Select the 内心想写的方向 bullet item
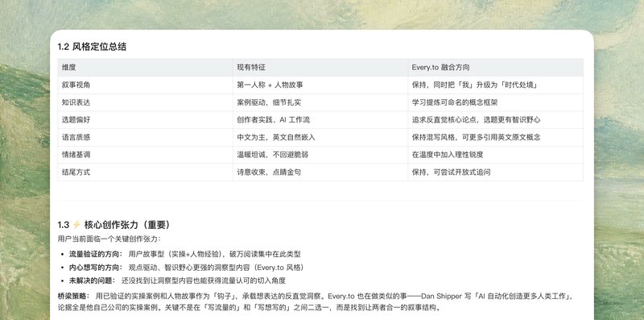The image size is (644, 320). click(188, 268)
